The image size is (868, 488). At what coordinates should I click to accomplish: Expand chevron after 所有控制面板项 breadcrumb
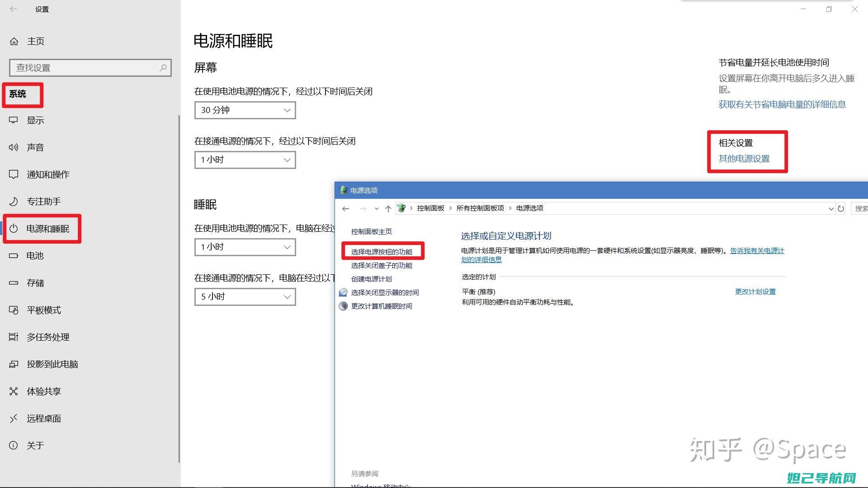coord(510,208)
